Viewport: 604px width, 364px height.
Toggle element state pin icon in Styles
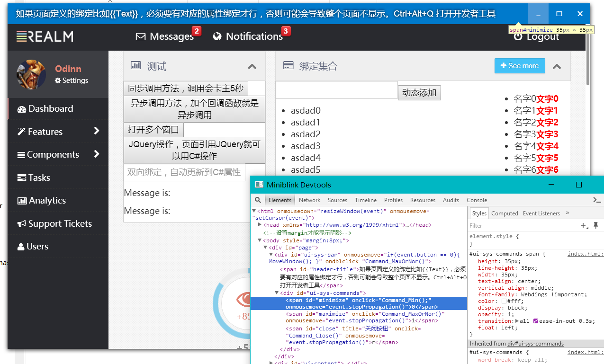point(595,225)
